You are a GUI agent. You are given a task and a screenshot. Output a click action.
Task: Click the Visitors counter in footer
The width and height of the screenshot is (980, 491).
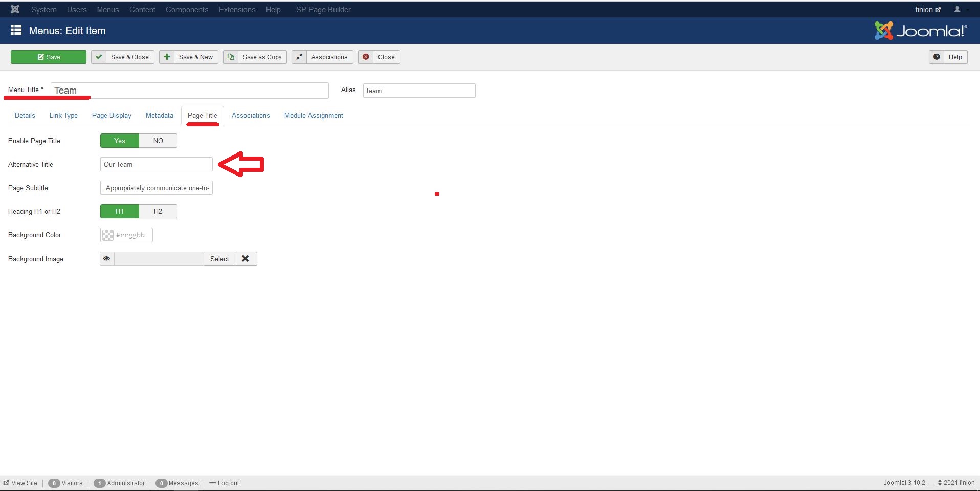pos(65,483)
